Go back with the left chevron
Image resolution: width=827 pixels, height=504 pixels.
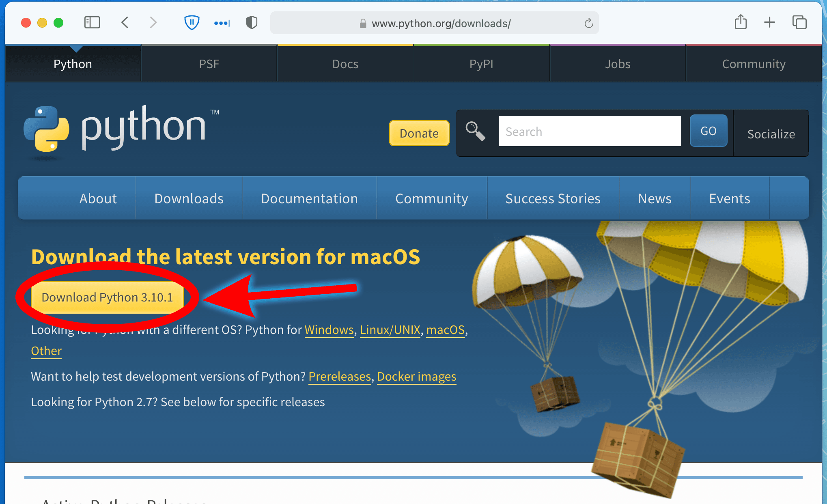[x=125, y=22]
